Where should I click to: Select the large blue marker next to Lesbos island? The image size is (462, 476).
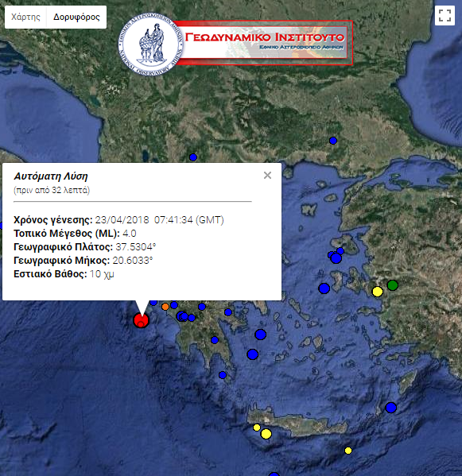336,258
